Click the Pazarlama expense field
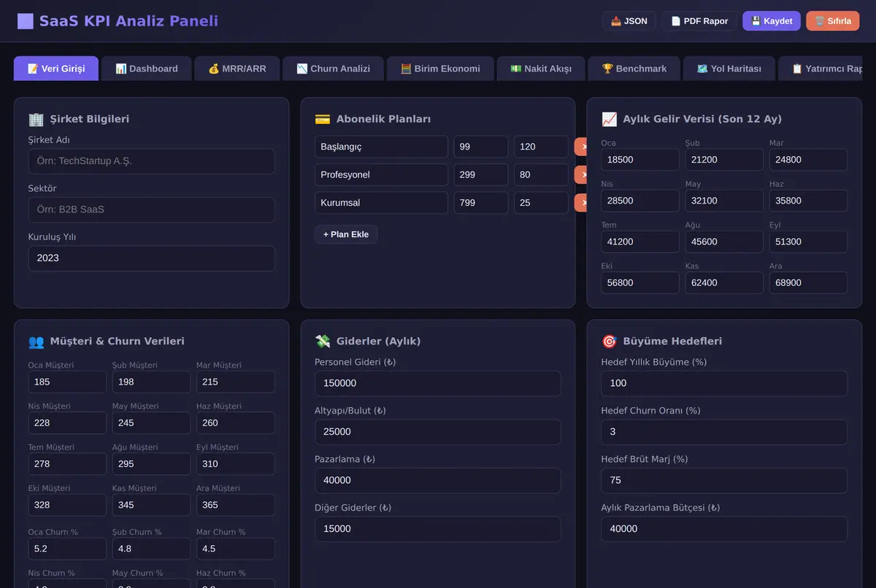The image size is (876, 588). 438,480
